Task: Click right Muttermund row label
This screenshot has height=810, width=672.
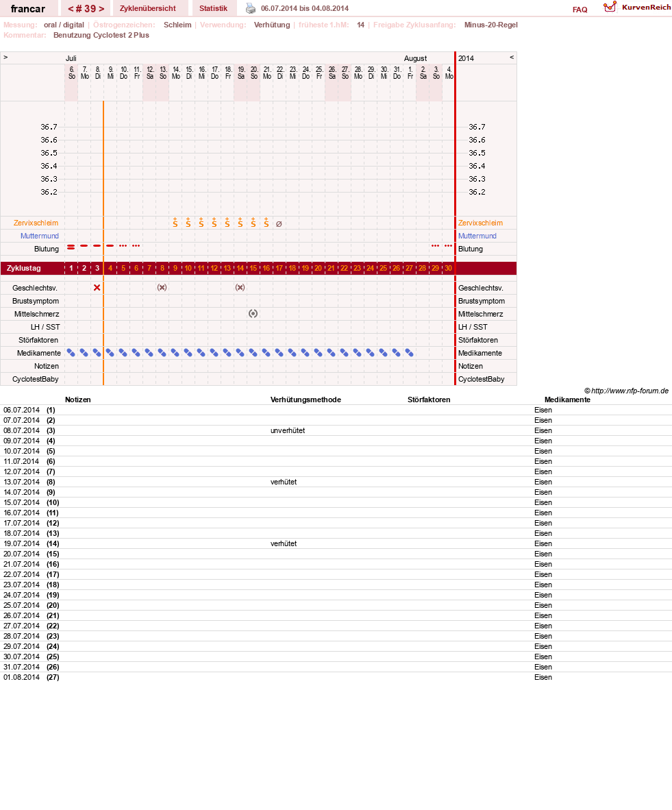Action: pyautogui.click(x=477, y=236)
